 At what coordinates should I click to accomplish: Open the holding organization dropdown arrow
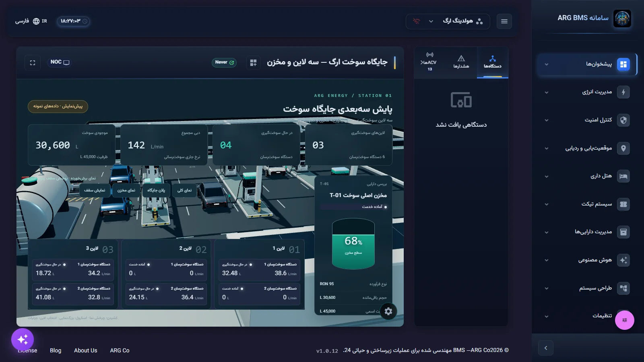click(431, 21)
